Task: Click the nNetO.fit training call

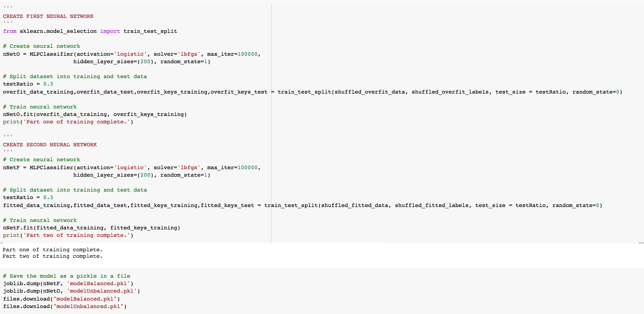Action: [94, 114]
